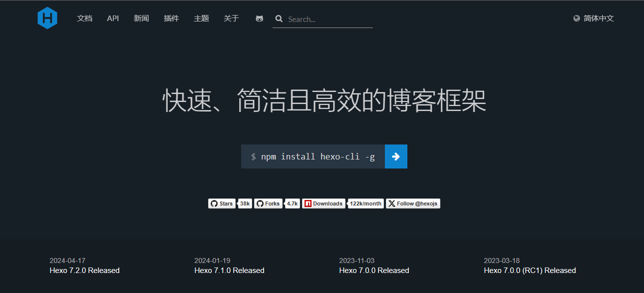This screenshot has height=293, width=644.
Task: Go to the API menu item
Action: click(113, 18)
